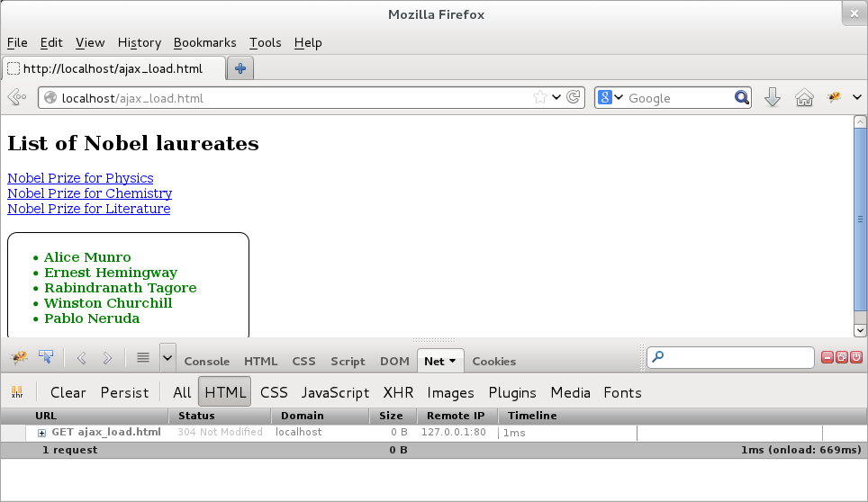Click the Downloads arrow icon in the navigation bar
This screenshot has height=502, width=868.
click(x=772, y=98)
